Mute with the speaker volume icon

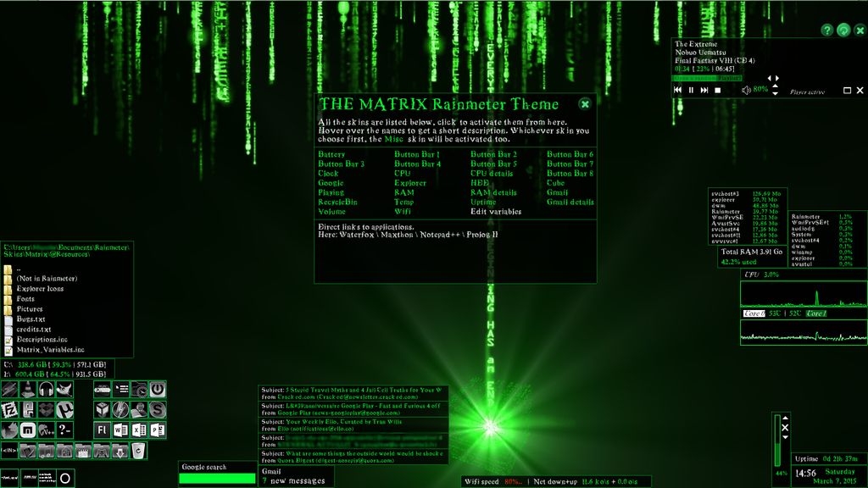click(746, 90)
